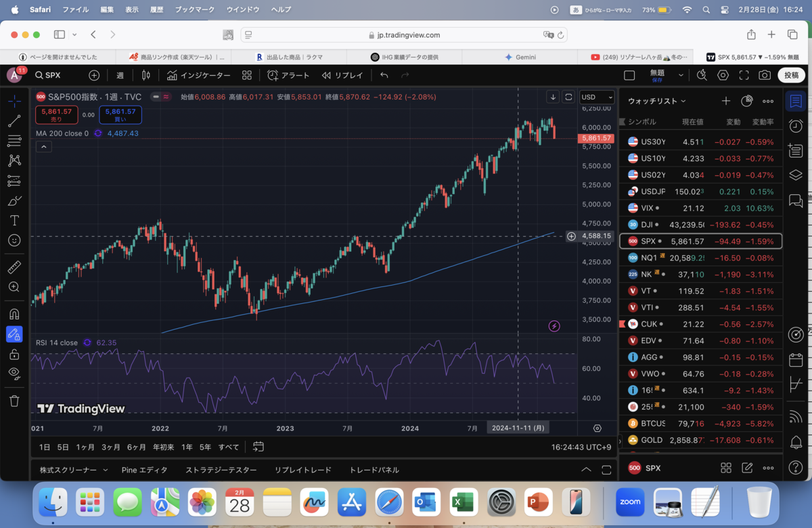Open the object tree layers panel

pyautogui.click(x=796, y=175)
